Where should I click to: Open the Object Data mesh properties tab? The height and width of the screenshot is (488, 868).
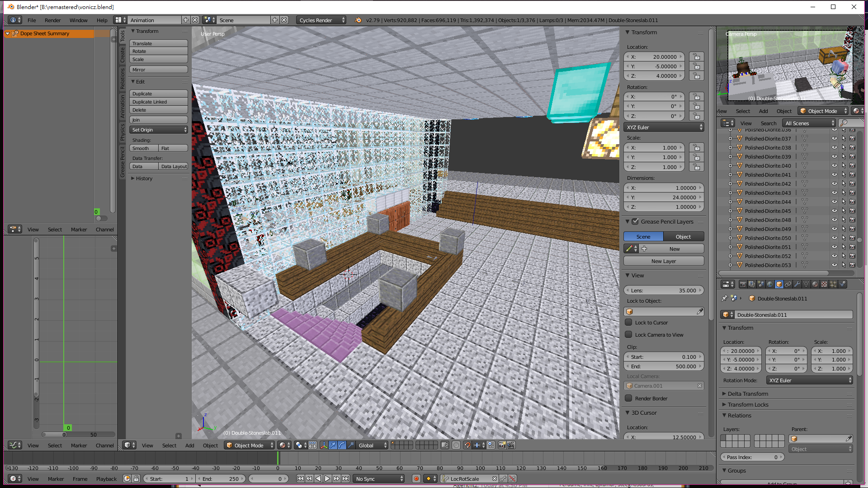coord(806,284)
